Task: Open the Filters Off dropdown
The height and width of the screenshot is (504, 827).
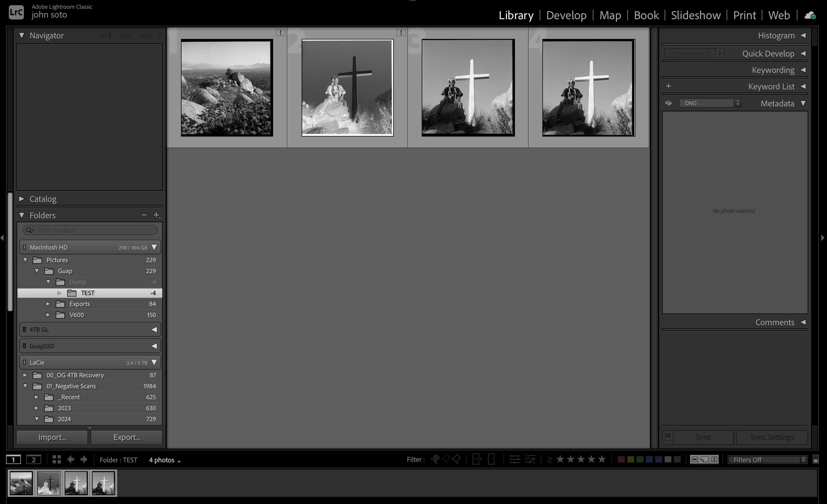Action: point(767,459)
